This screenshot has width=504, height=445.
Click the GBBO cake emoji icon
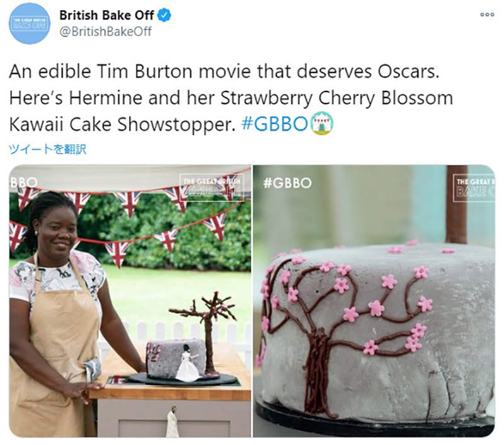[x=321, y=123]
